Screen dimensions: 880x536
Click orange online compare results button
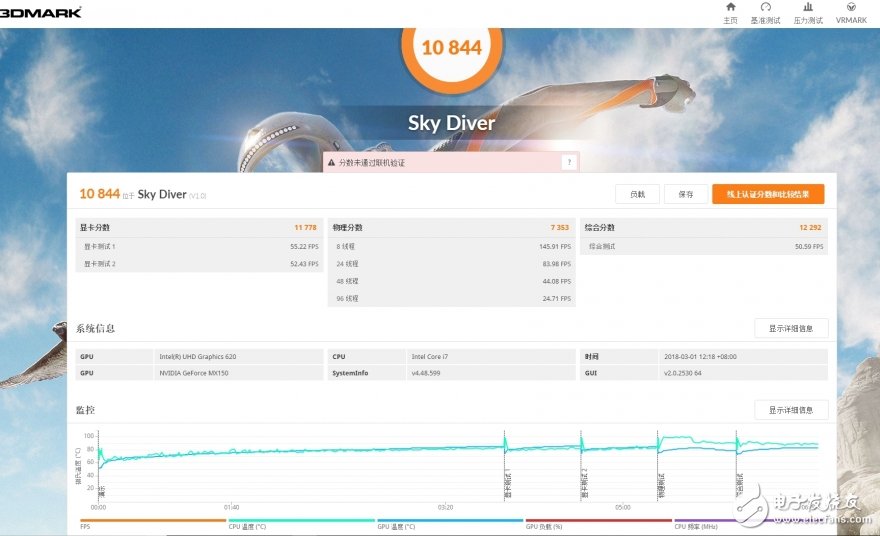click(768, 194)
